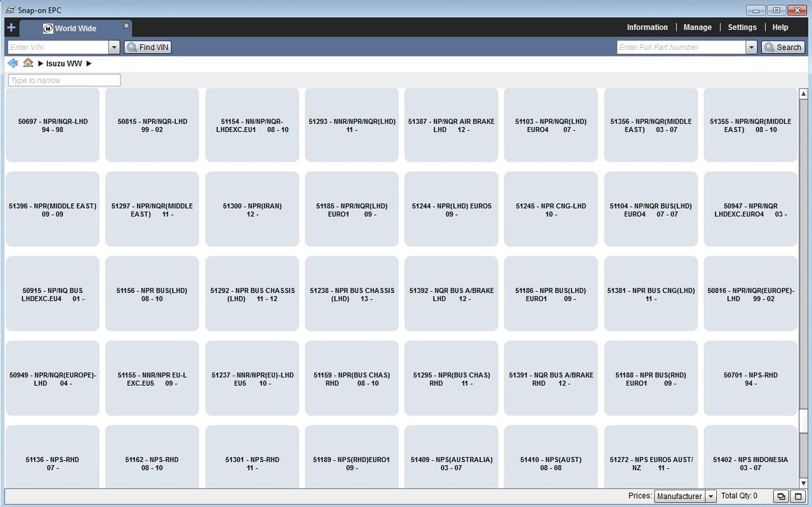
Task: Select 50947 NPR/NQR LHDEXC.EURO4 tile
Action: tap(750, 209)
